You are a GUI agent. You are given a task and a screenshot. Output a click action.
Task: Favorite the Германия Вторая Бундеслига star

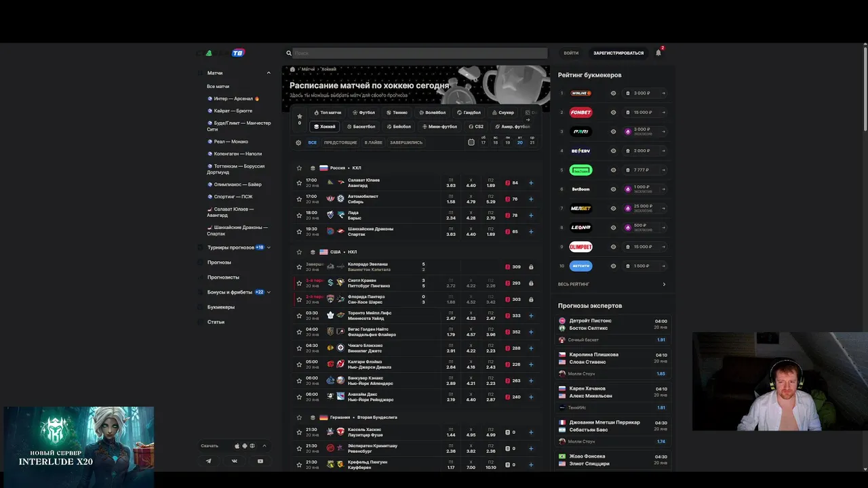click(x=299, y=418)
